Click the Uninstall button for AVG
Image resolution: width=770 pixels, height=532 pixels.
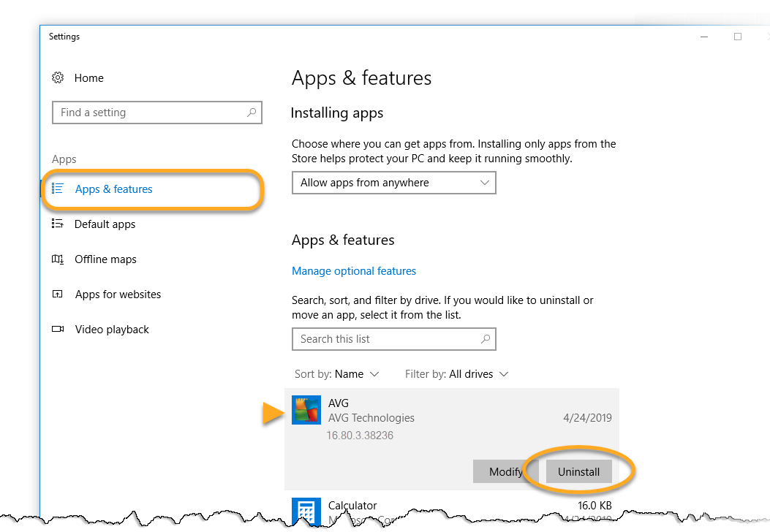click(x=578, y=471)
